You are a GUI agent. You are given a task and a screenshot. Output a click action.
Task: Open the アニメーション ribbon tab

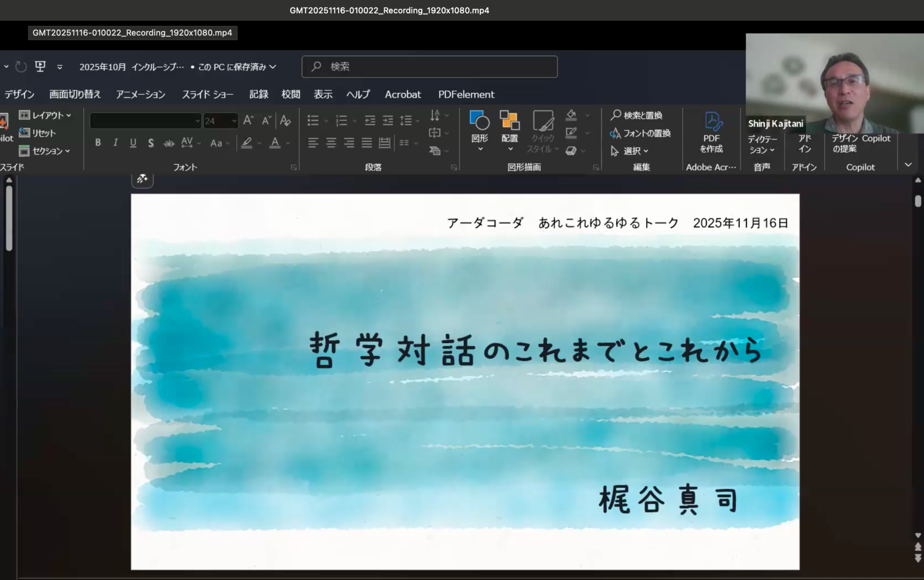click(141, 94)
